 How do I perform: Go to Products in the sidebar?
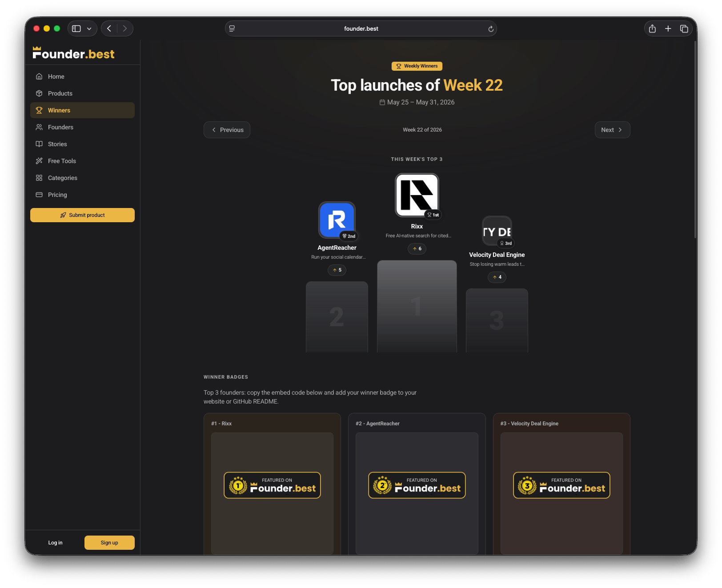(82, 93)
